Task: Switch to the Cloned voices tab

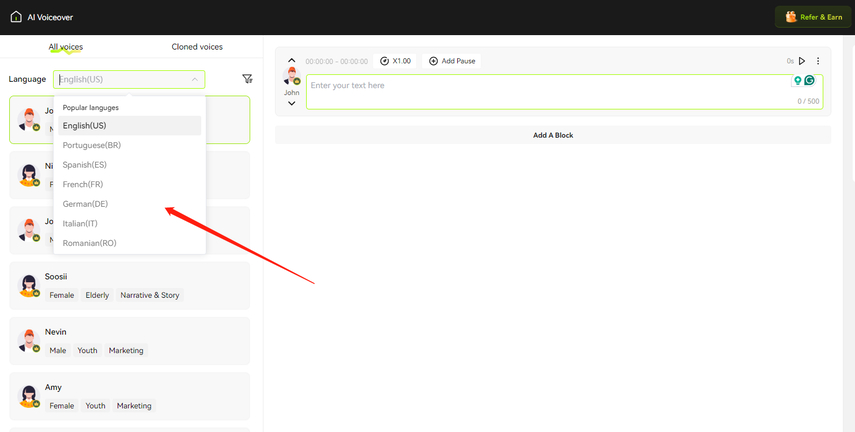Action: (x=197, y=47)
